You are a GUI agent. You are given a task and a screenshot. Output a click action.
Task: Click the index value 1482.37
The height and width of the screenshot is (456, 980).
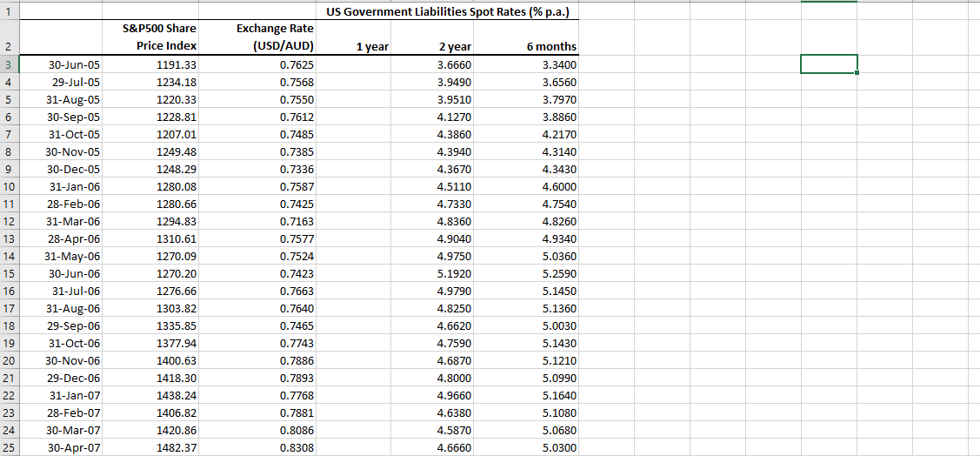point(150,448)
